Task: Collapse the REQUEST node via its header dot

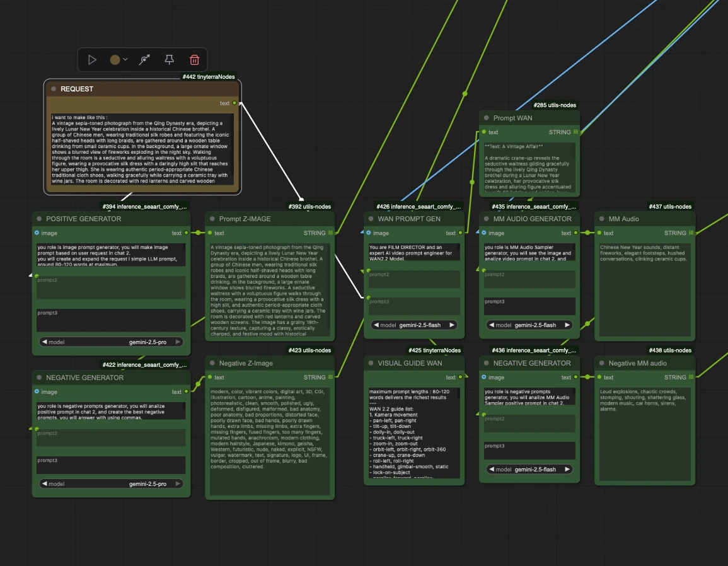Action: 54,89
